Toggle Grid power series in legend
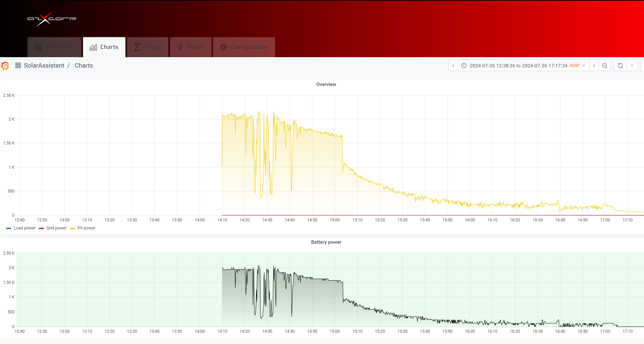 tap(53, 228)
